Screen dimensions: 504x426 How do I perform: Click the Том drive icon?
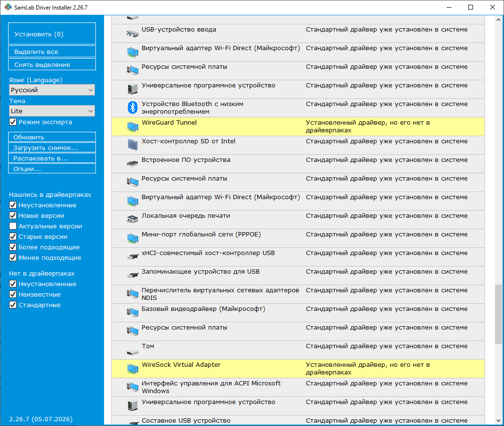tap(132, 352)
